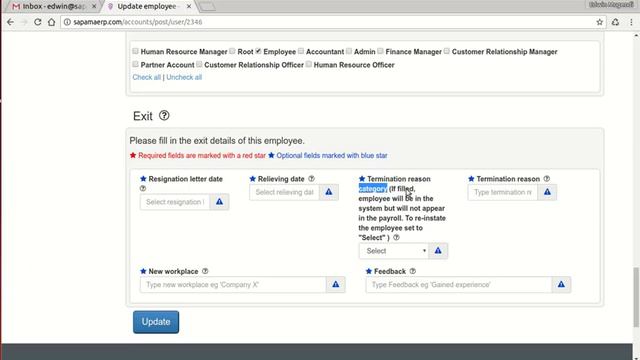The image size is (640, 360).
Task: Open help icon under Resignation letter date
Action: click(143, 189)
